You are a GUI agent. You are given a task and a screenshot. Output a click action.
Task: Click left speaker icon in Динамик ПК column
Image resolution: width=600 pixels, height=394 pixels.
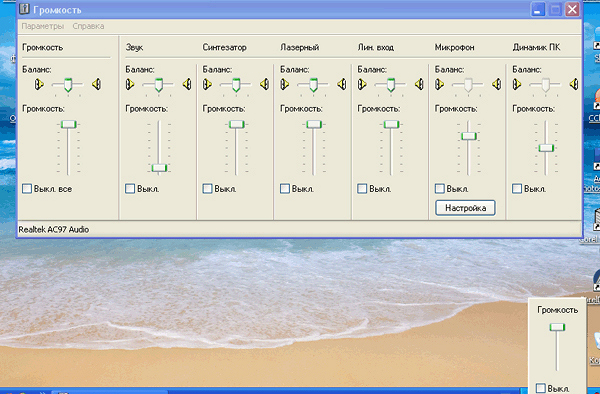517,84
